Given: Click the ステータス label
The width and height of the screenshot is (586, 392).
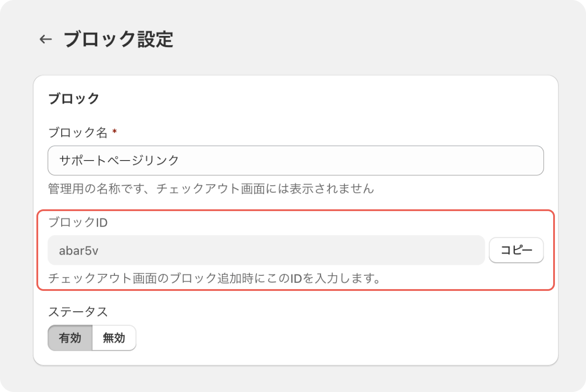Looking at the screenshot, I should click(x=78, y=311).
